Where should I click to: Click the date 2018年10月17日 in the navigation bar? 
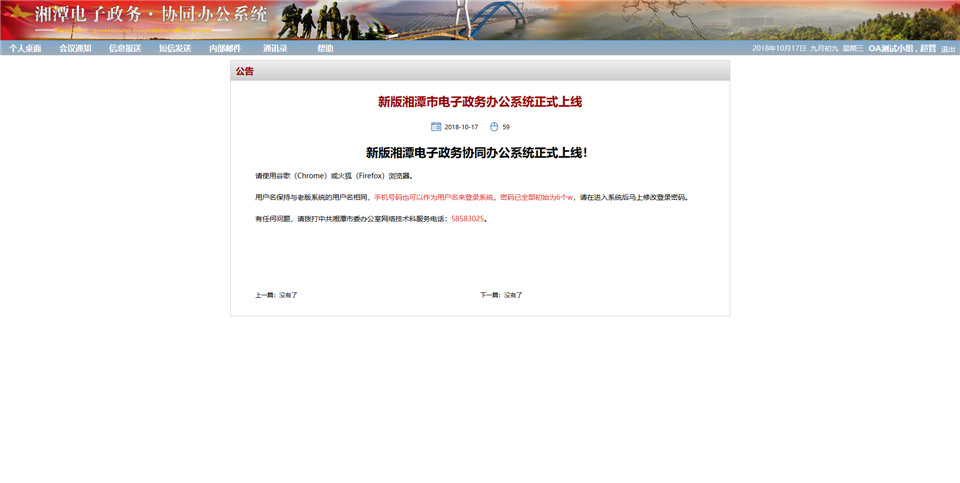click(779, 48)
